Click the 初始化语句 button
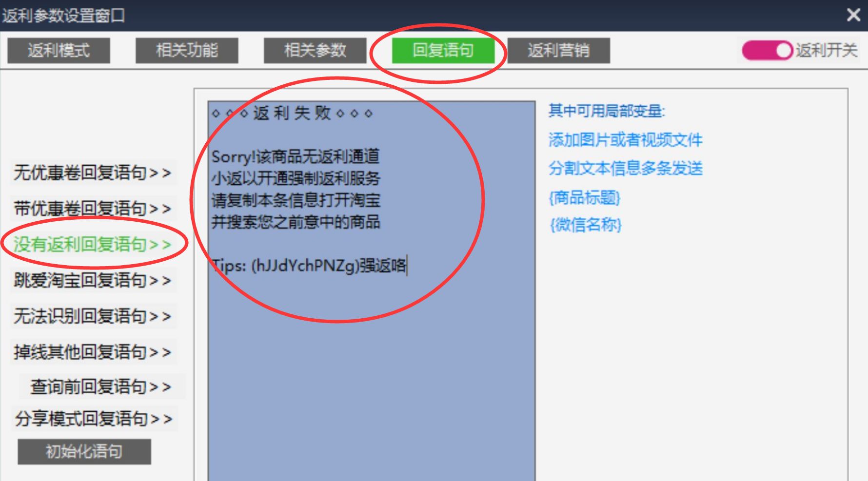Viewport: 868px width, 481px height. 84,452
